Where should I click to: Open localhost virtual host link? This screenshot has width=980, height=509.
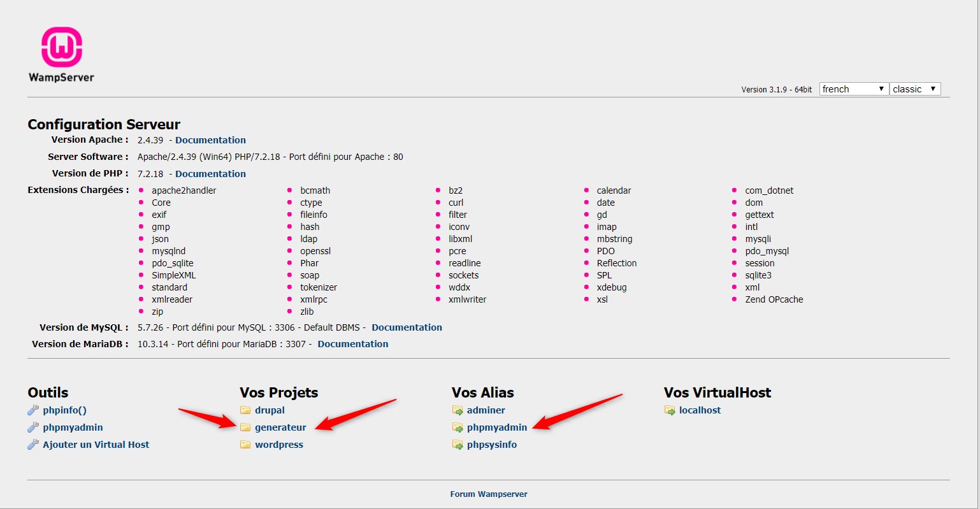(700, 410)
